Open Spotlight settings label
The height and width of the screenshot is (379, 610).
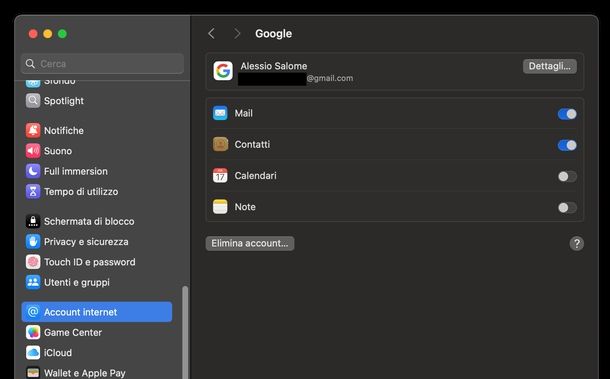[x=64, y=101]
